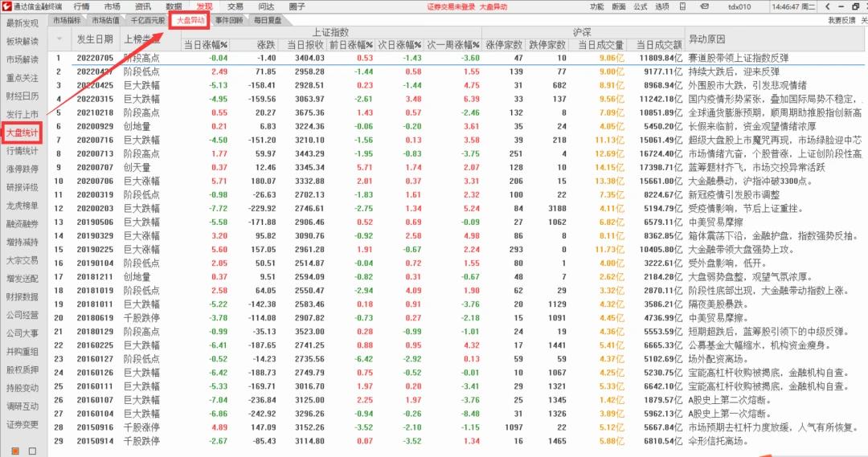Screen dimensions: 868x457
Task: Select 研报评级 in the sidebar
Action: point(23,188)
